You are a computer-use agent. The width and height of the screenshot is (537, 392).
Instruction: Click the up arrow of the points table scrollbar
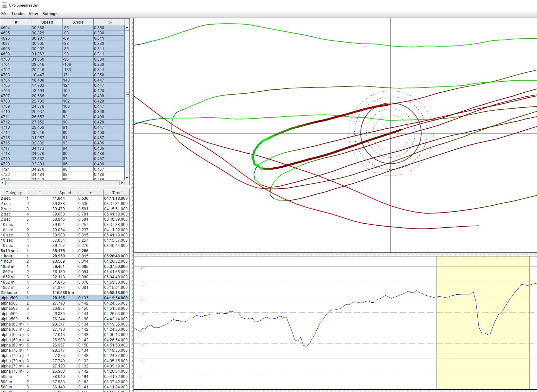click(127, 28)
